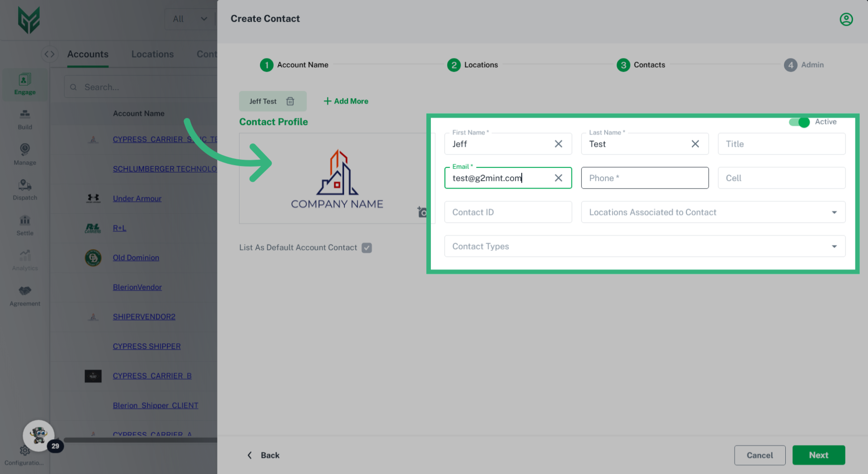The height and width of the screenshot is (474, 868).
Task: Select the Analytics sidebar icon
Action: click(x=24, y=260)
